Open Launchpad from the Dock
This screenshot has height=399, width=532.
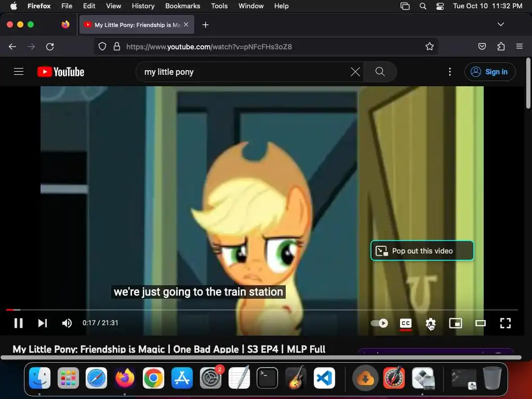(x=68, y=378)
